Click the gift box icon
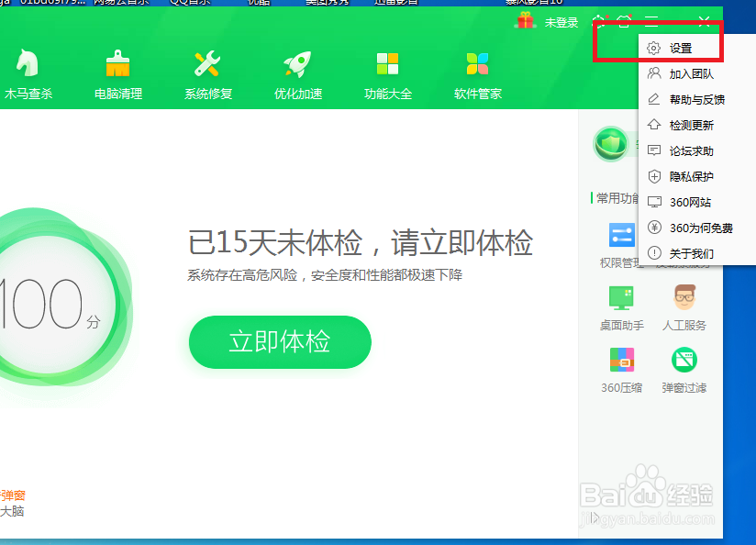 click(x=525, y=21)
